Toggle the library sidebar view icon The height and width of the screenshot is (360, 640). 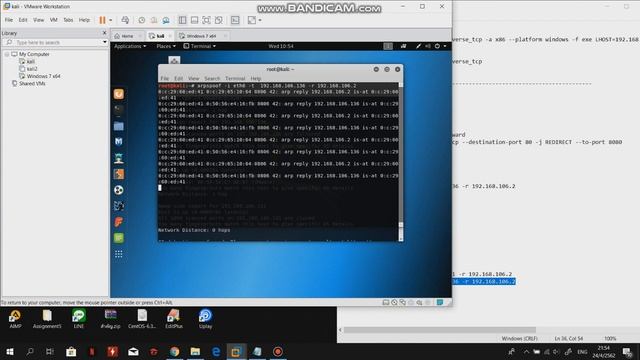182,20
